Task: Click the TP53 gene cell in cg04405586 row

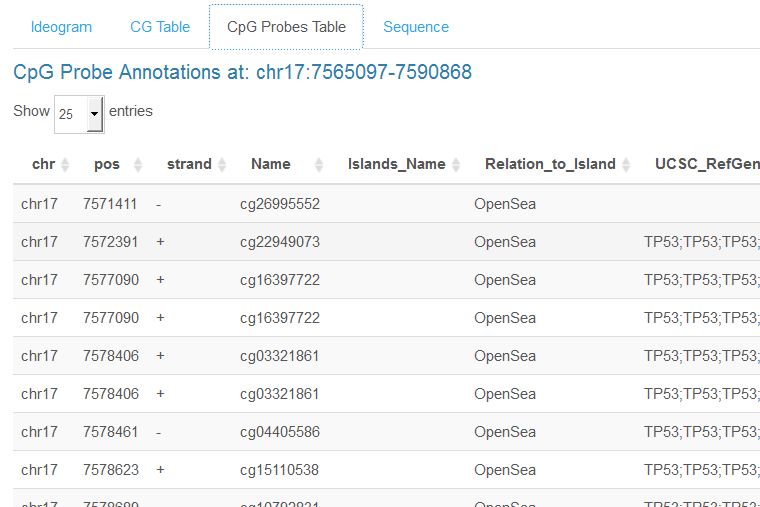Action: point(702,432)
